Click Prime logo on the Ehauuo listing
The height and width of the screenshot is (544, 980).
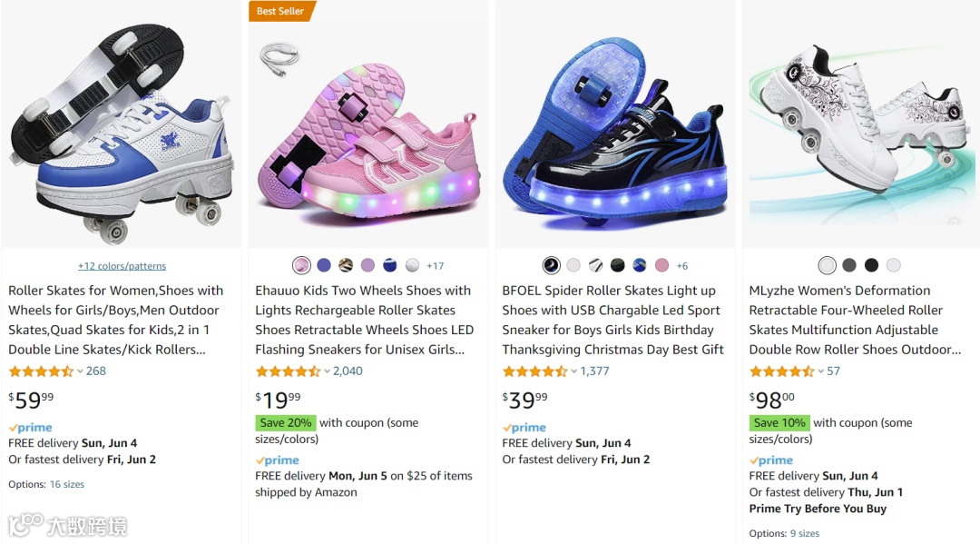click(x=278, y=460)
